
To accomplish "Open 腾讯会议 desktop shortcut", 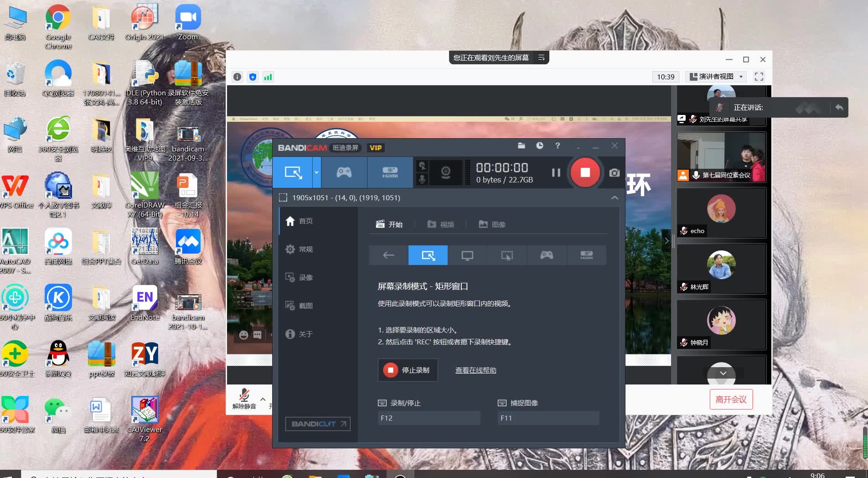I will tap(188, 247).
